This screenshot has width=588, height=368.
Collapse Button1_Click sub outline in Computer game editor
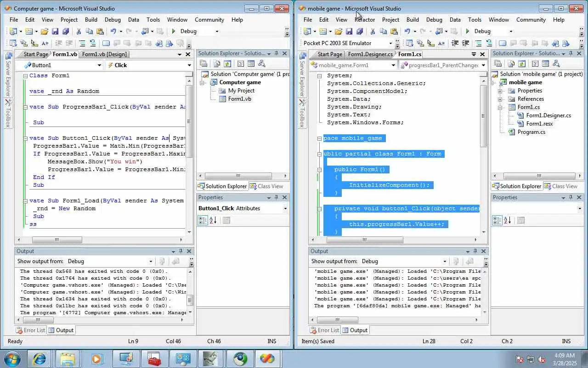pyautogui.click(x=25, y=138)
